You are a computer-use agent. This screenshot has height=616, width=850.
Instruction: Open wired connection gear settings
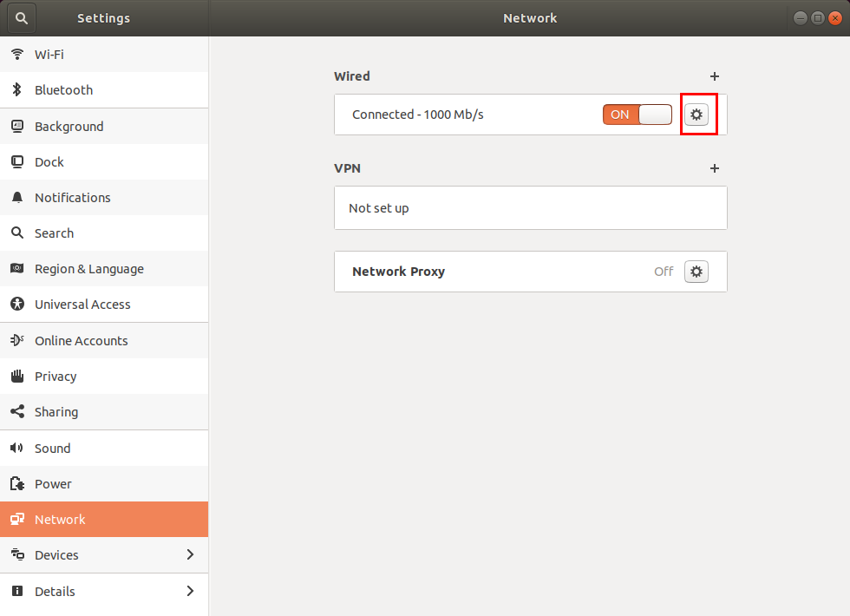pos(696,115)
